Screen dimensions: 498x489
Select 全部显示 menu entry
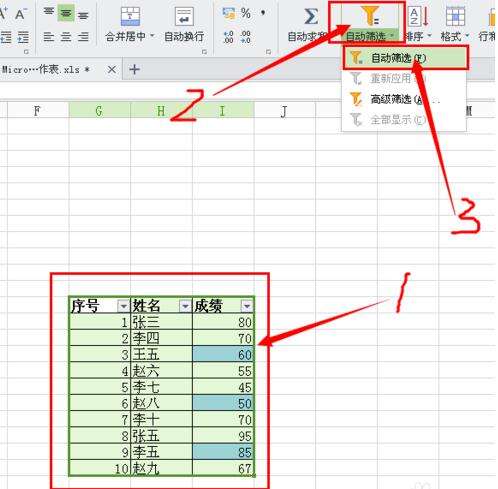click(404, 119)
